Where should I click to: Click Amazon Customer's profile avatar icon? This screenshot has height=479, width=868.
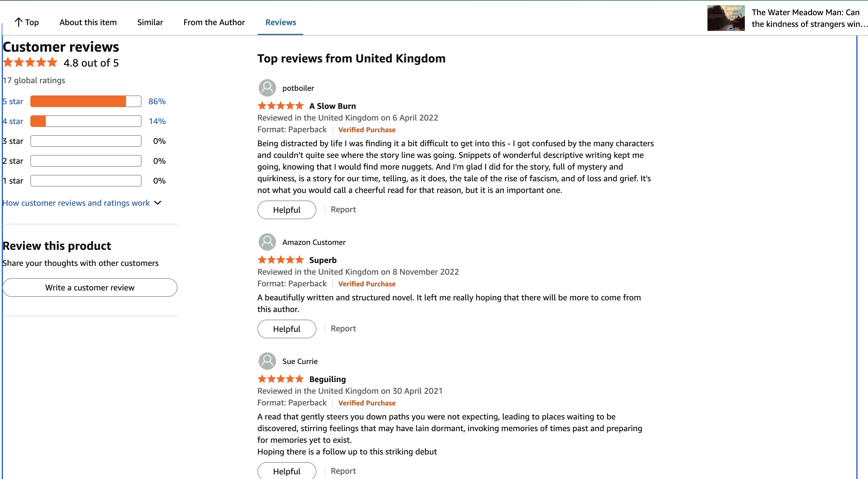[267, 242]
